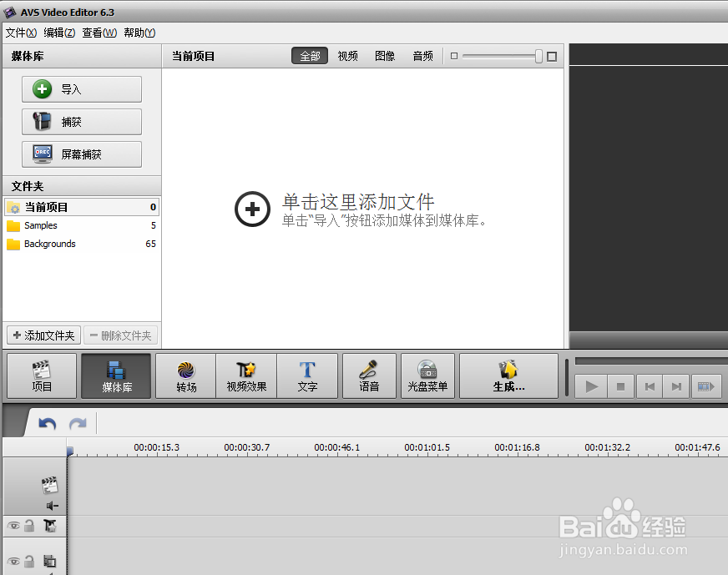Click Delete Folder (删除文件夹) button
The width and height of the screenshot is (728, 575).
(x=121, y=335)
